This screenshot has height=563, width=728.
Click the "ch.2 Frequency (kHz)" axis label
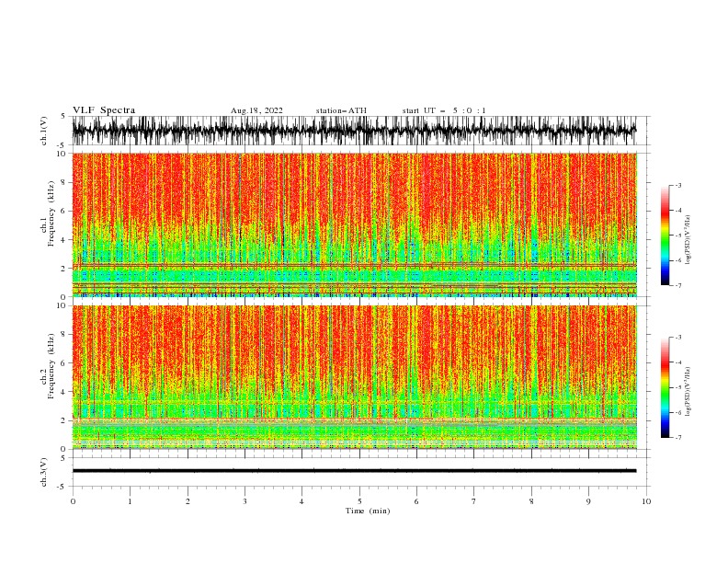pyautogui.click(x=49, y=366)
